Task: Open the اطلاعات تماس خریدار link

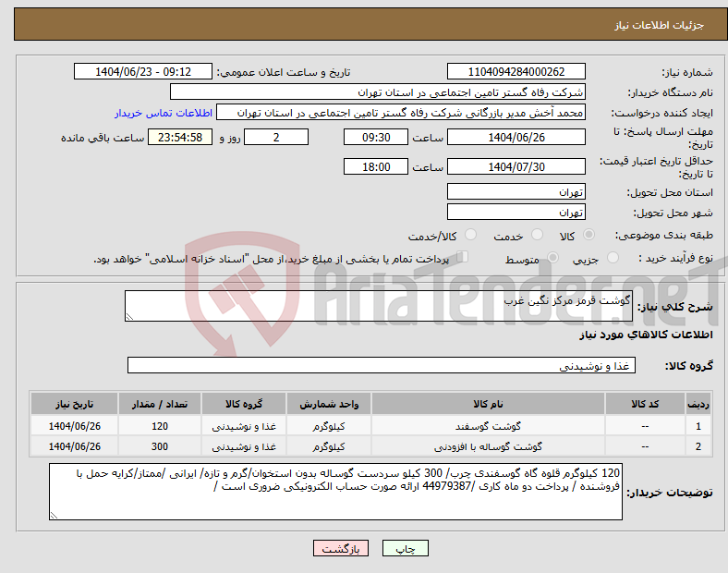Action: [164, 113]
